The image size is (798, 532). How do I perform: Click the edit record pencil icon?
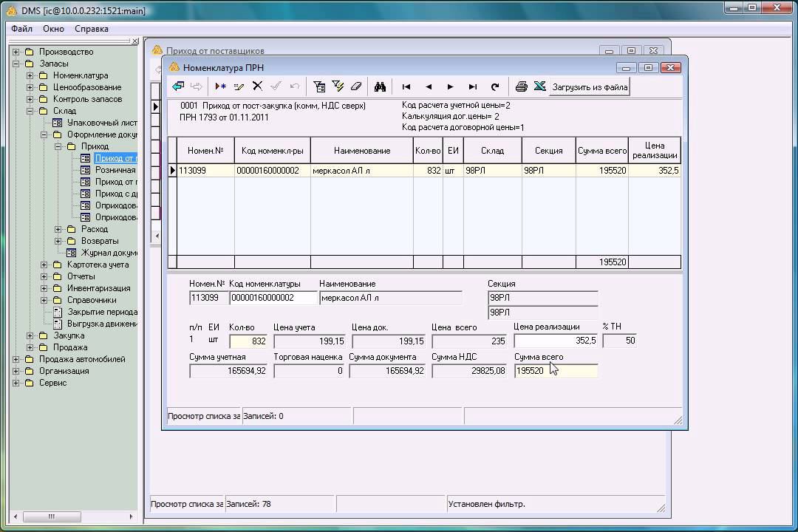239,86
